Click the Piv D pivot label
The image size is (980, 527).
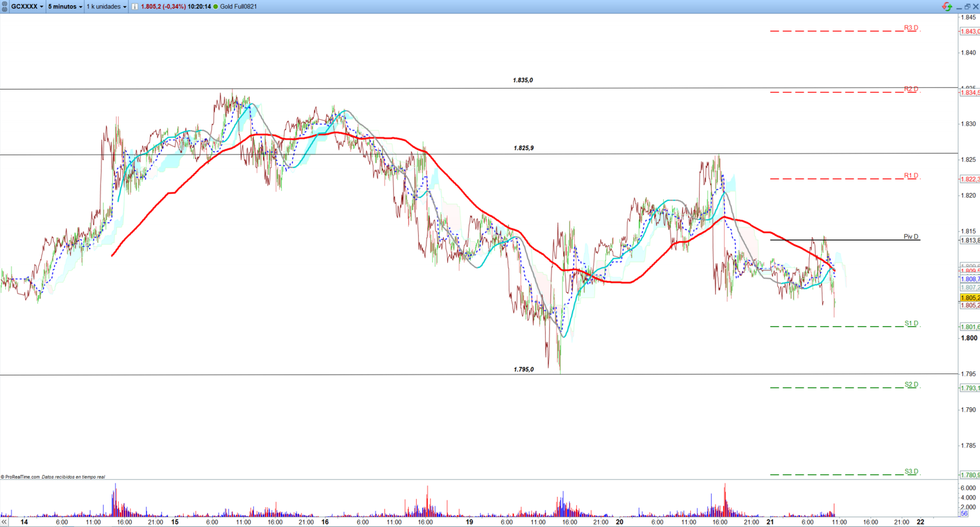(x=911, y=237)
